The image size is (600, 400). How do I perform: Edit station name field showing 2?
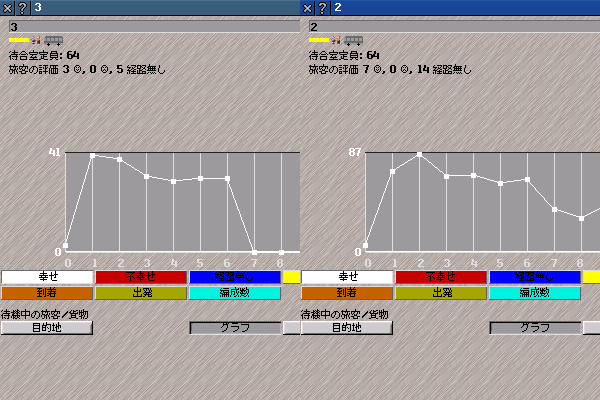(454, 27)
